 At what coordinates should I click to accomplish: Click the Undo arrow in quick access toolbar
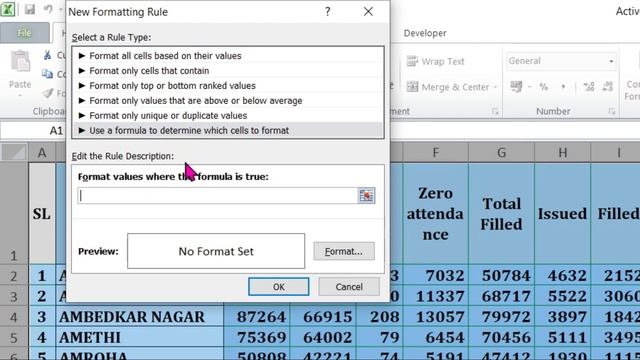point(48,9)
